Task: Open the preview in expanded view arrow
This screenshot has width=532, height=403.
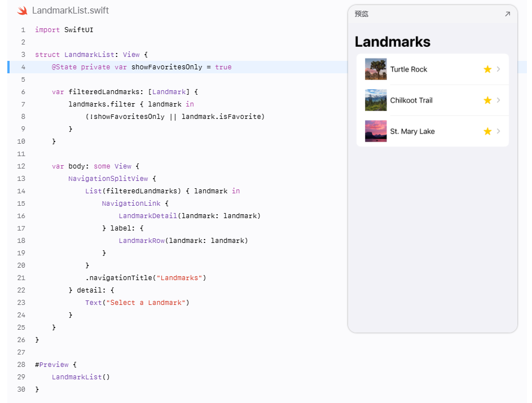Action: (x=507, y=14)
